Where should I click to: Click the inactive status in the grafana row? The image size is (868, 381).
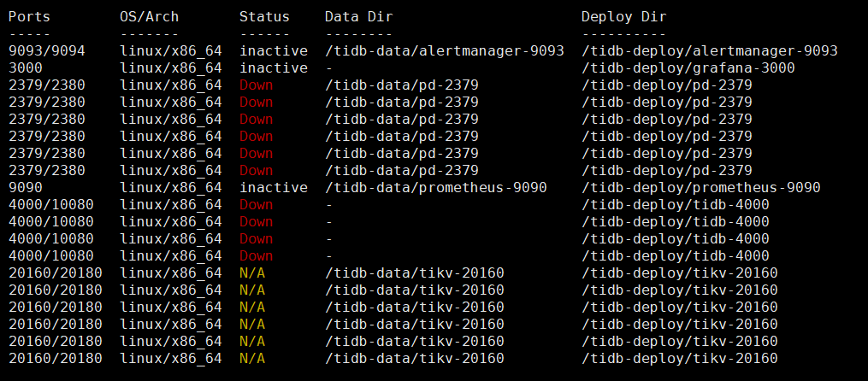273,67
